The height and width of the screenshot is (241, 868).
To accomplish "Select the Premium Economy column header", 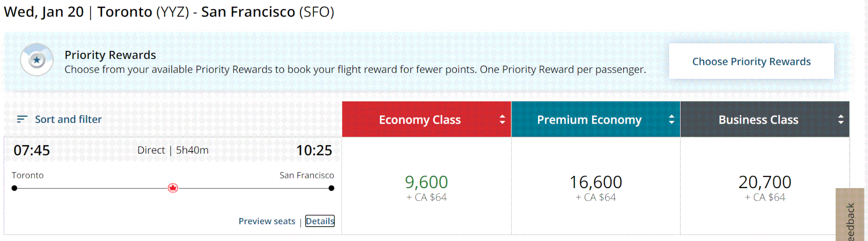I will coord(589,120).
